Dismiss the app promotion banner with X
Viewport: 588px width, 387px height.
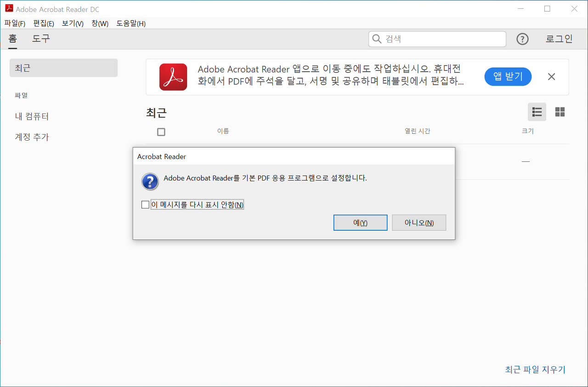(552, 77)
